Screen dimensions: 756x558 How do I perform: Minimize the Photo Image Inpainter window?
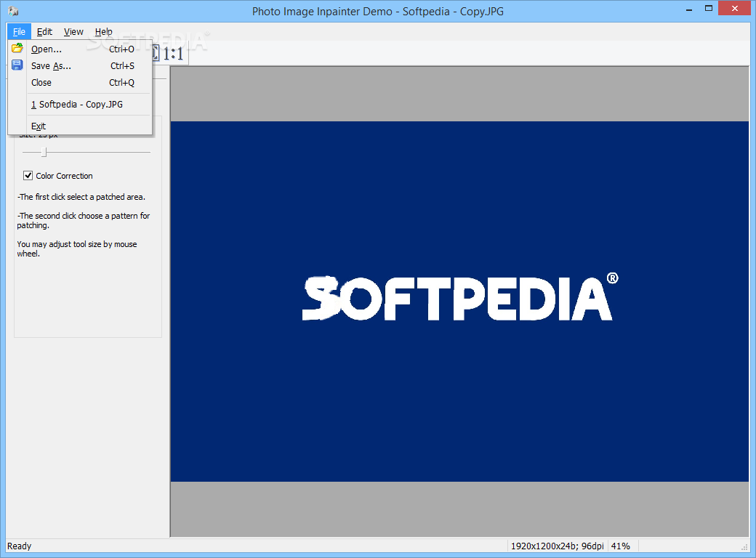click(689, 9)
